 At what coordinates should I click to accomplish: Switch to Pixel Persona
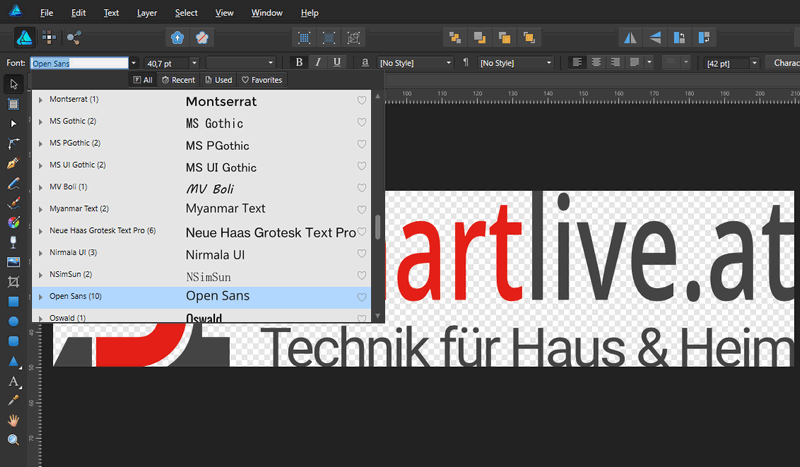pos(49,37)
